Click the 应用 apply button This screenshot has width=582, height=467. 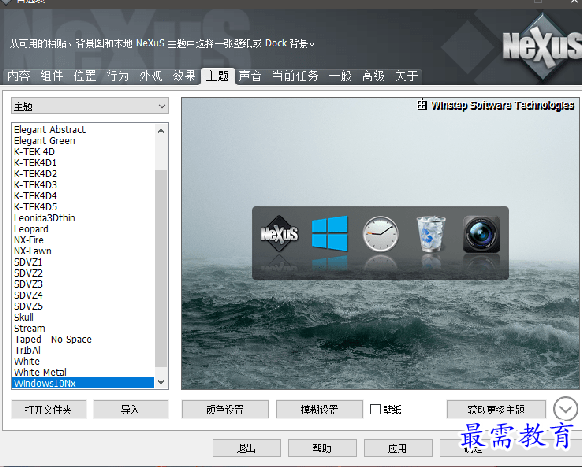(x=398, y=448)
